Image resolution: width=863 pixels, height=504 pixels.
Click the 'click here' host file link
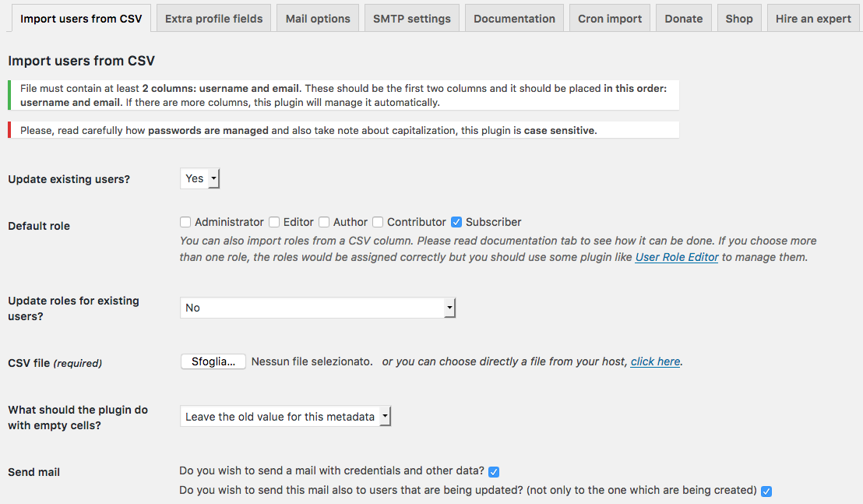click(655, 361)
